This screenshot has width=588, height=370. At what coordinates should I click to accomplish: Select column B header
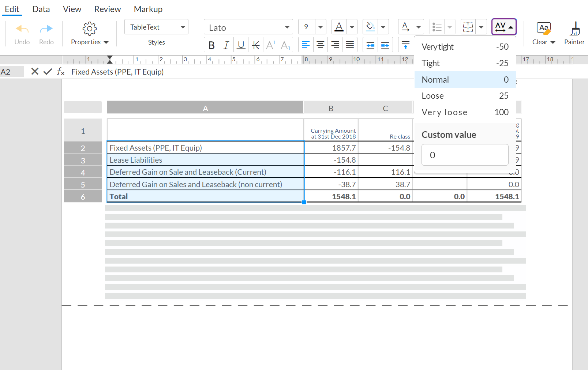(x=331, y=108)
